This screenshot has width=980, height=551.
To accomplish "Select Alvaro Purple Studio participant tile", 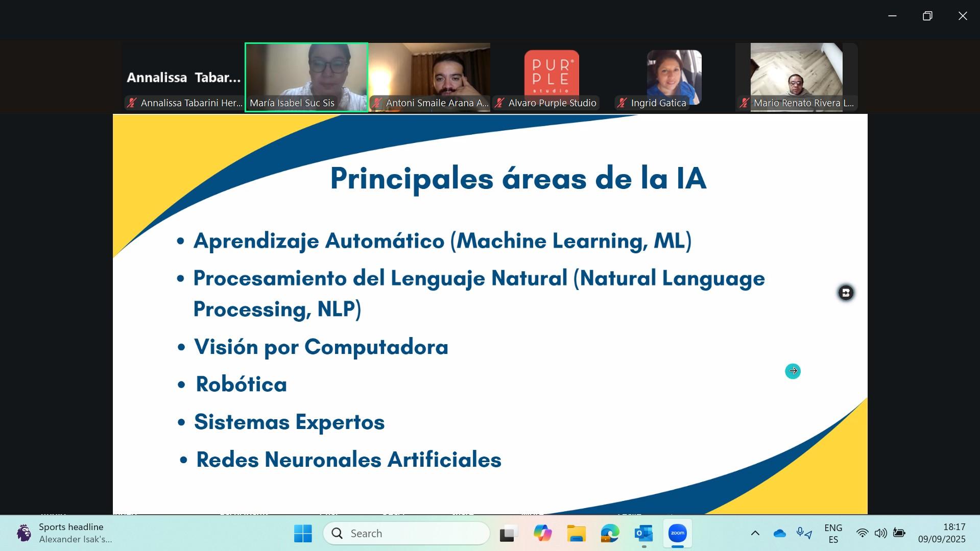I will coord(552,77).
